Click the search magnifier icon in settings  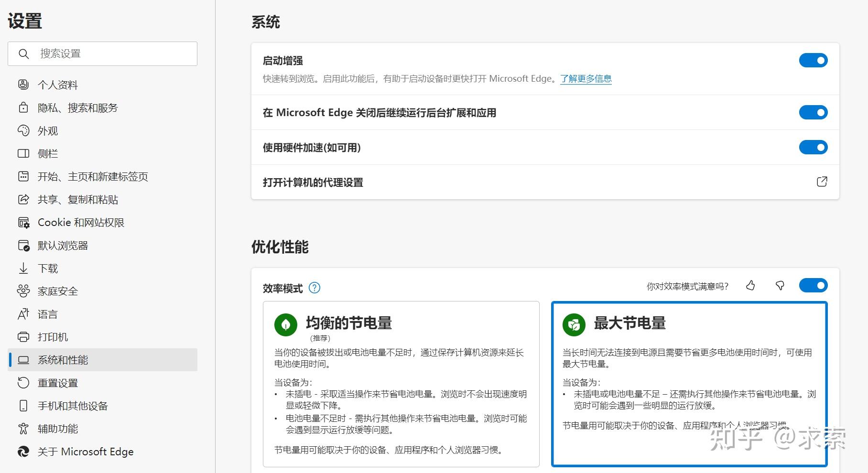point(24,54)
